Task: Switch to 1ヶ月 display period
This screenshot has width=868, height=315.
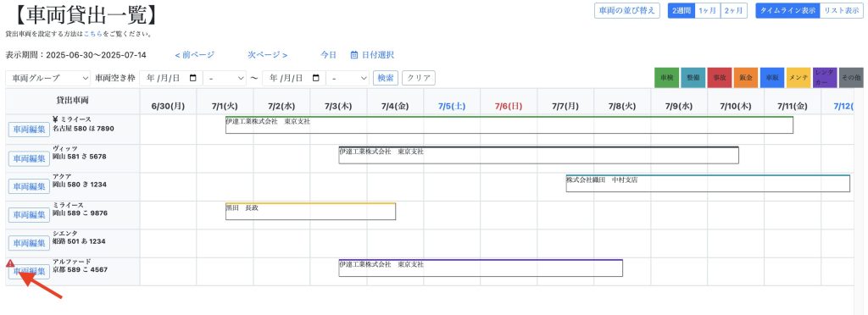Action: [x=708, y=10]
